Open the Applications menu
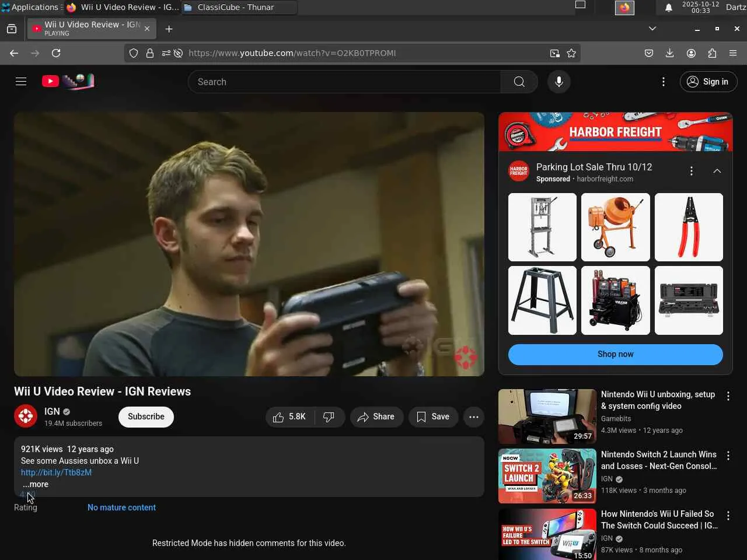747x560 pixels. [32, 7]
